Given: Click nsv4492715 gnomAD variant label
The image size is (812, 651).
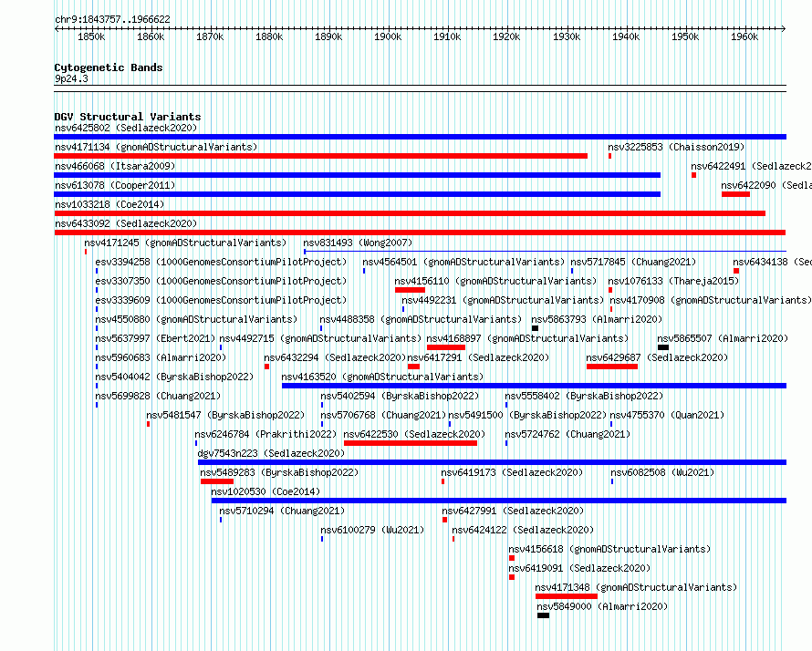Looking at the screenshot, I should 320,338.
